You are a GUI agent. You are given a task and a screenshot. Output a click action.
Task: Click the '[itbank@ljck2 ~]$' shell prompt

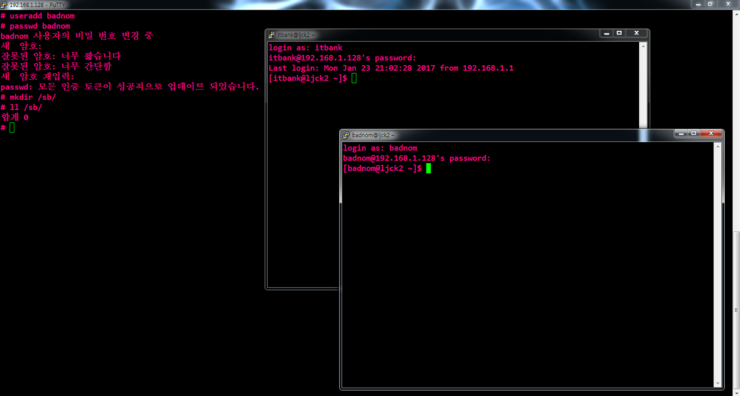pyautogui.click(x=308, y=79)
